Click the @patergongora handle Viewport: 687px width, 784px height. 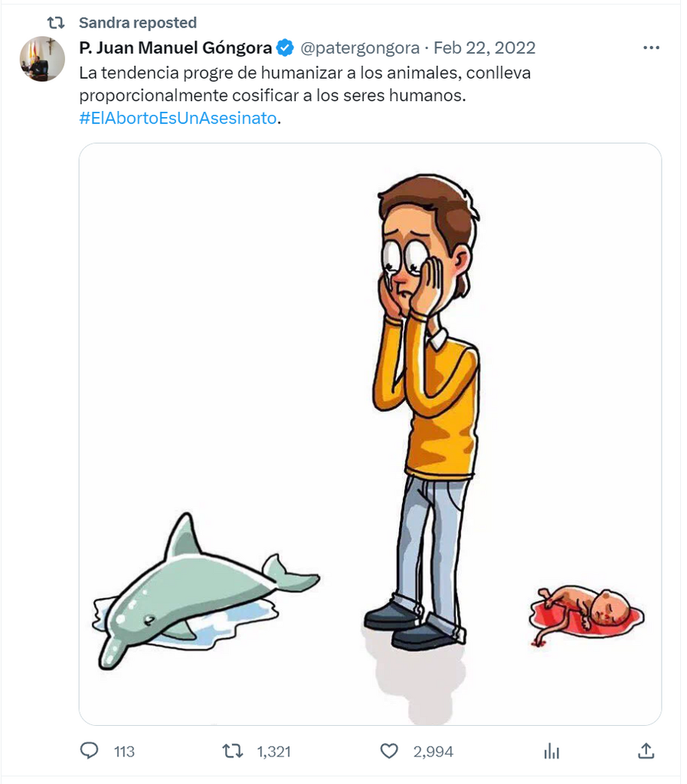point(359,48)
